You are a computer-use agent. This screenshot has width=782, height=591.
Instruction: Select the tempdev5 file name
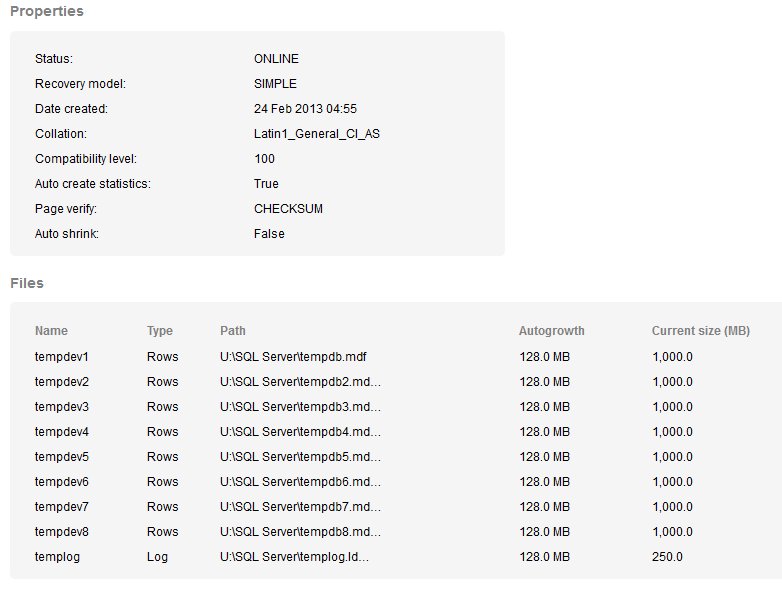62,457
